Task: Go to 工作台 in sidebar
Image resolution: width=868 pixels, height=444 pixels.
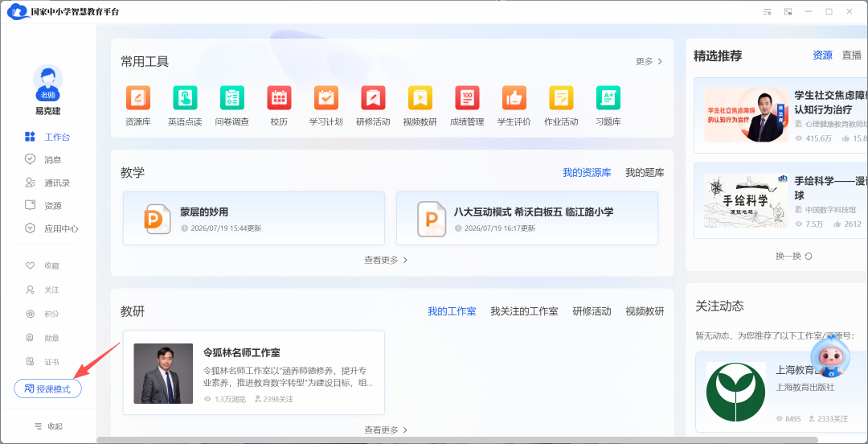Action: 47,137
